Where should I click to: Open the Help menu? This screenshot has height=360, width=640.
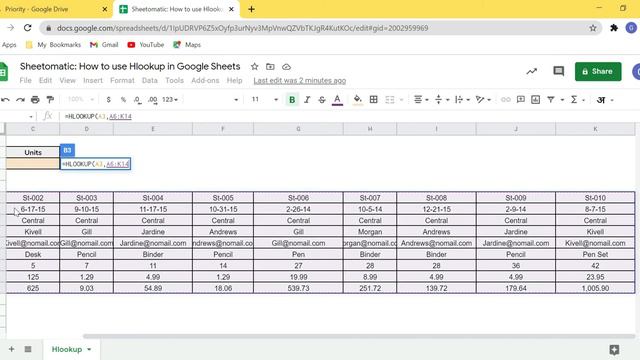click(235, 80)
